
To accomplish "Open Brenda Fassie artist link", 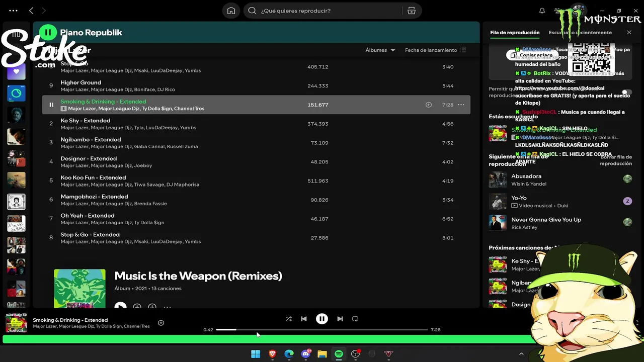I will [150, 204].
